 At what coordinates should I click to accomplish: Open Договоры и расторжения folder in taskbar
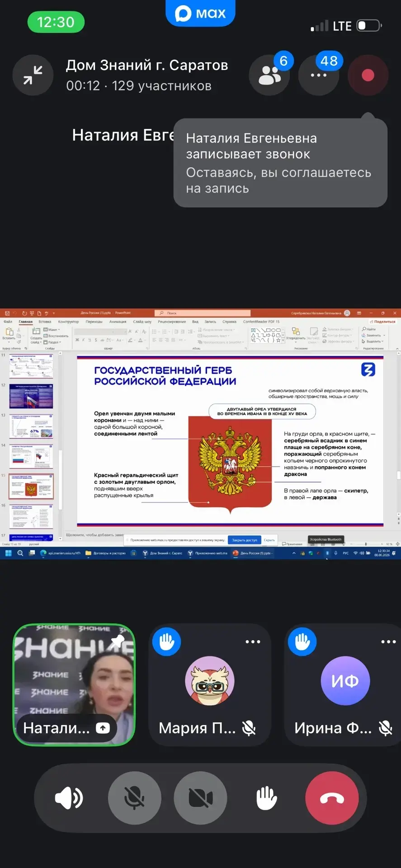(105, 553)
